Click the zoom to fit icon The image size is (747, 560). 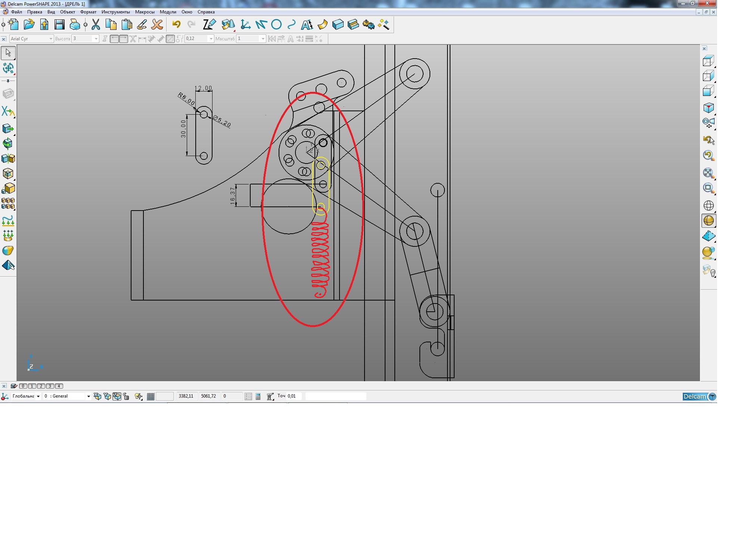coord(708,173)
